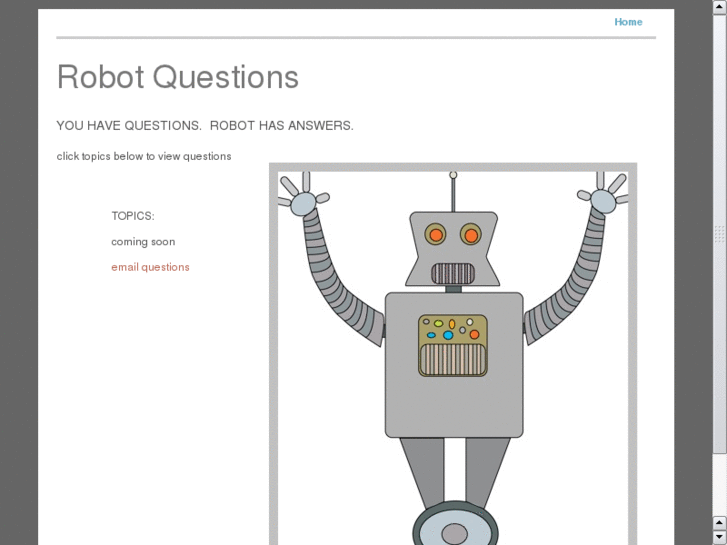Click the scrollbar up arrow at top

click(719, 6)
